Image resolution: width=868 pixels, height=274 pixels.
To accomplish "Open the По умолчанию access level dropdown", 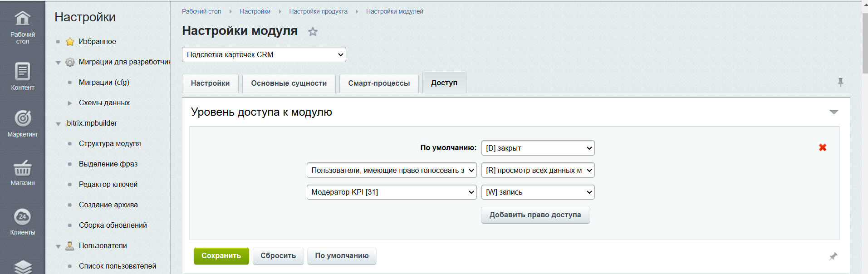I will point(538,148).
